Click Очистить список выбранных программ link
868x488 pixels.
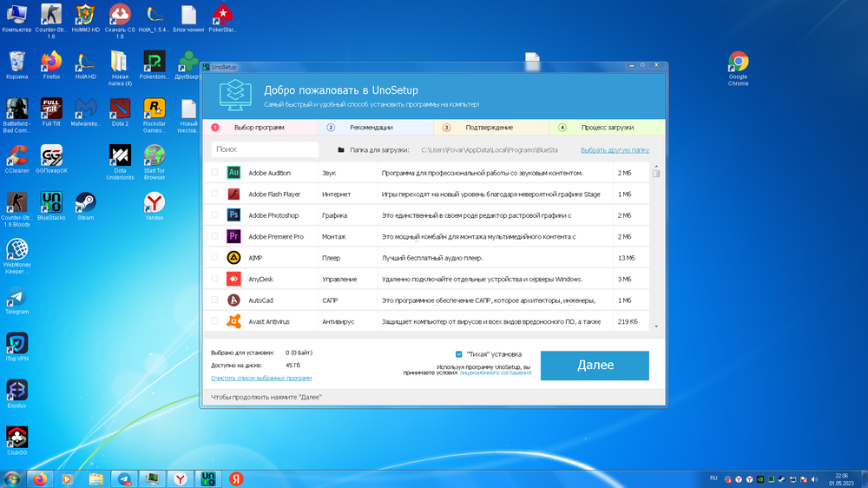point(261,379)
